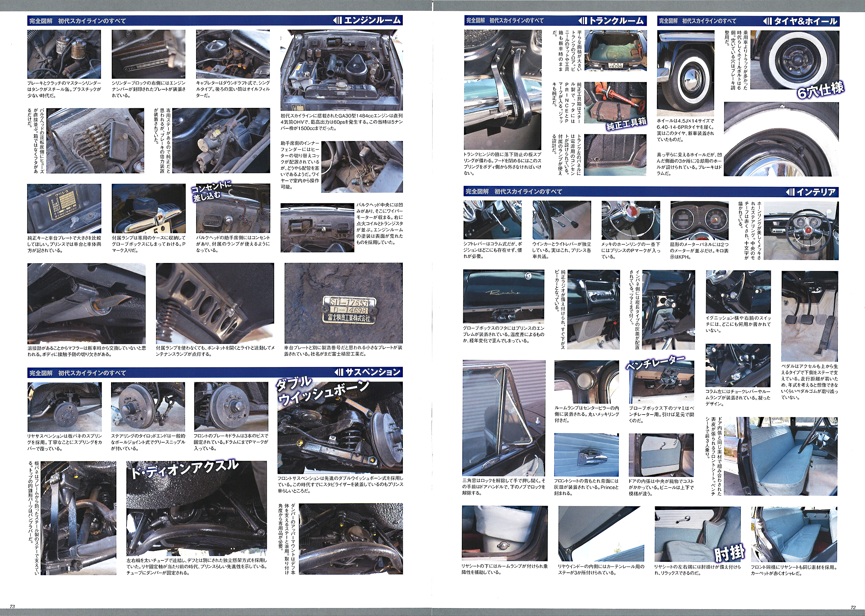The image size is (865, 616).
Task: Click the ベンチレーター overlay label
Action: pyautogui.click(x=655, y=362)
